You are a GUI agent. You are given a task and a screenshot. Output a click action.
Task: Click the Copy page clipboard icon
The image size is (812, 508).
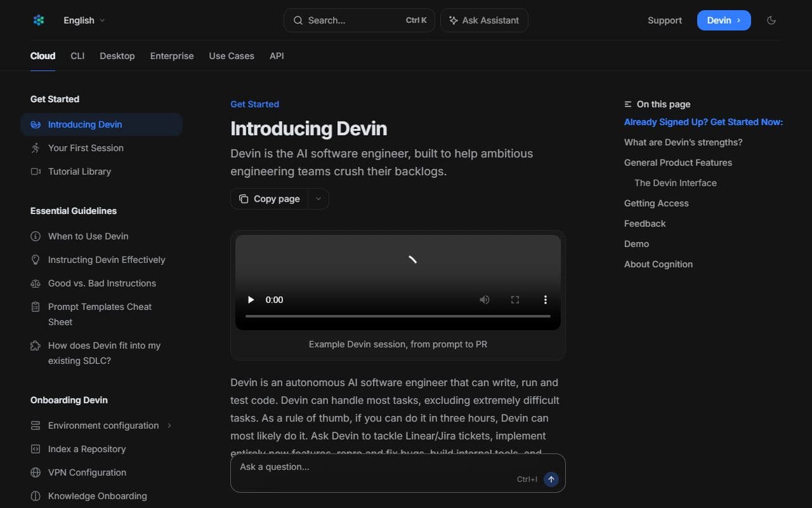[244, 199]
